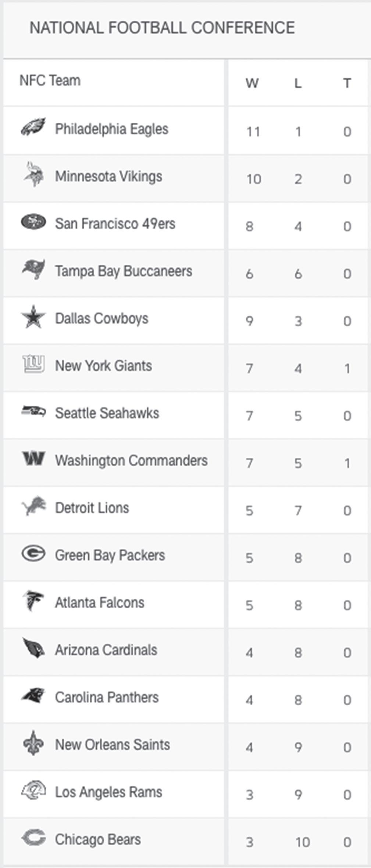Viewport: 371px width, 868px height.
Task: Click the Dallas Cowboys star logo
Action: tap(33, 317)
